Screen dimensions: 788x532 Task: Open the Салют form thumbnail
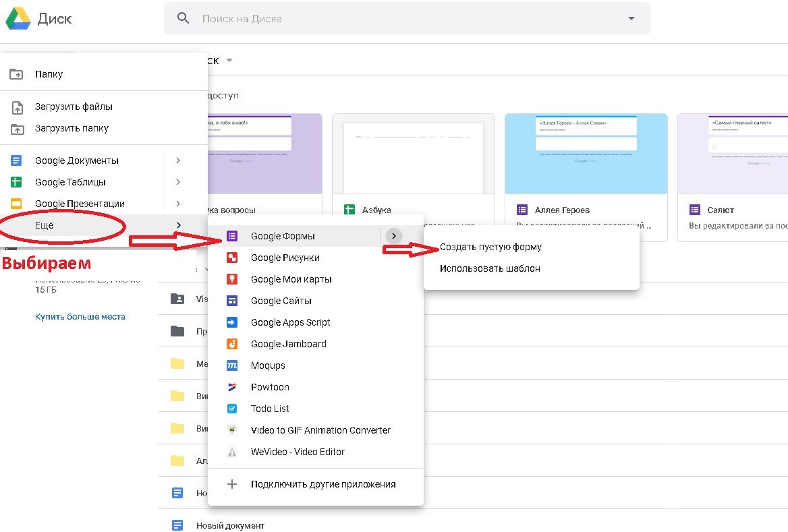733,154
